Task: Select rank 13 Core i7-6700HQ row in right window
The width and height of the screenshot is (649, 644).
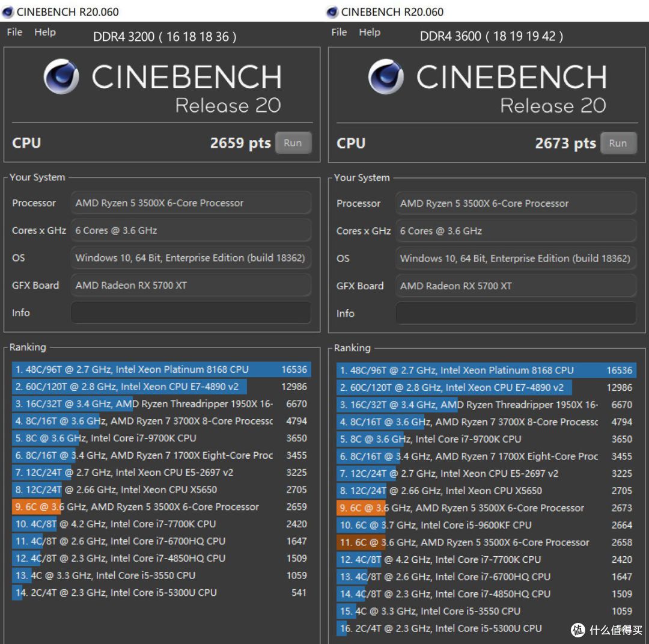Action: [x=486, y=577]
